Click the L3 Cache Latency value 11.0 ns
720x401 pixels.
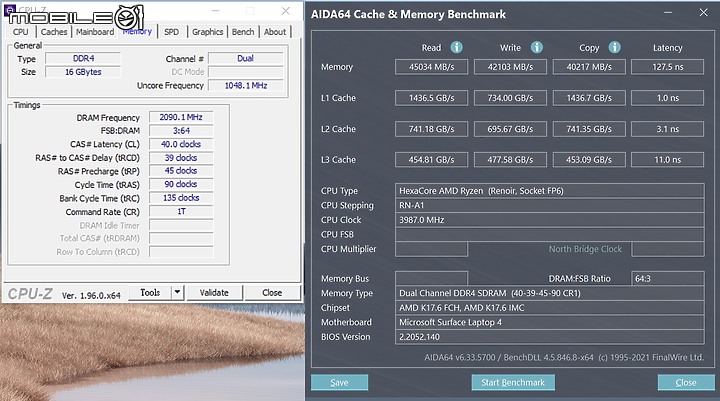(x=668, y=160)
